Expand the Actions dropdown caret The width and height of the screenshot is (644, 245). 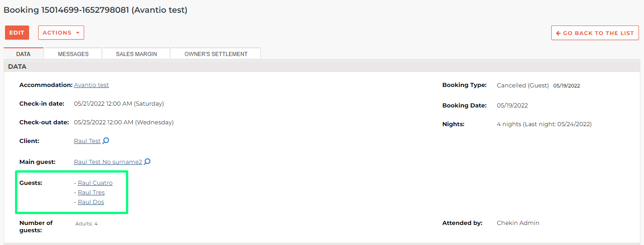78,33
